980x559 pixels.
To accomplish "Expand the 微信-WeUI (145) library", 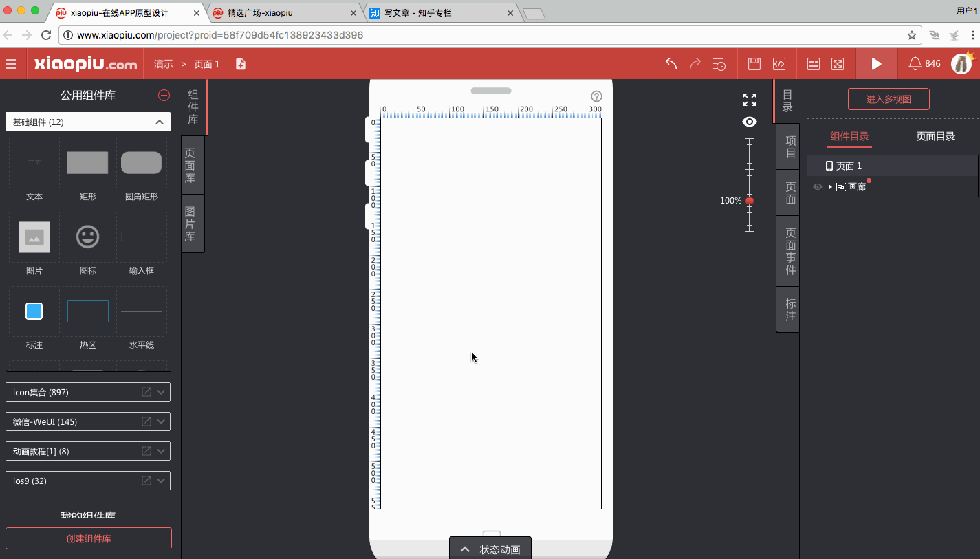I will [161, 421].
